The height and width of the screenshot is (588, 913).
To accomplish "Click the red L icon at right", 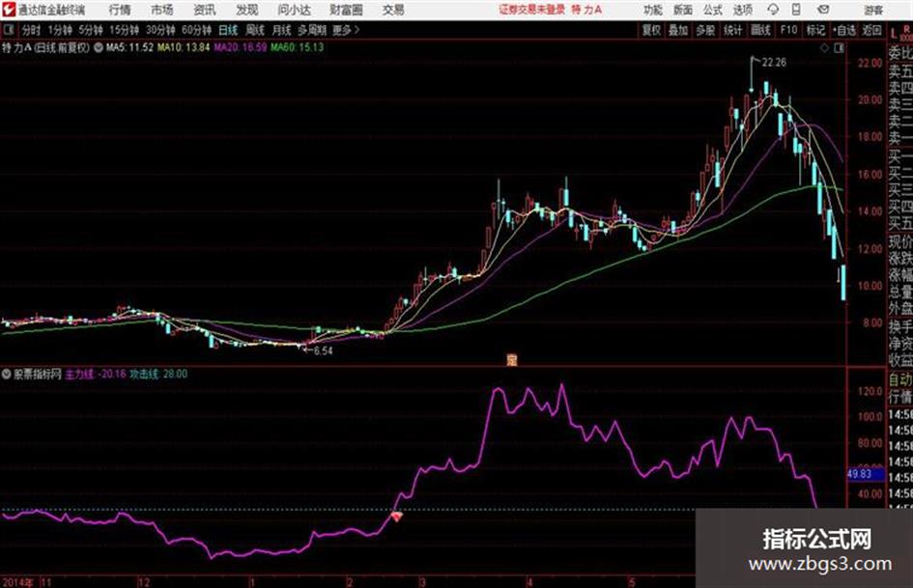I will point(894,34).
